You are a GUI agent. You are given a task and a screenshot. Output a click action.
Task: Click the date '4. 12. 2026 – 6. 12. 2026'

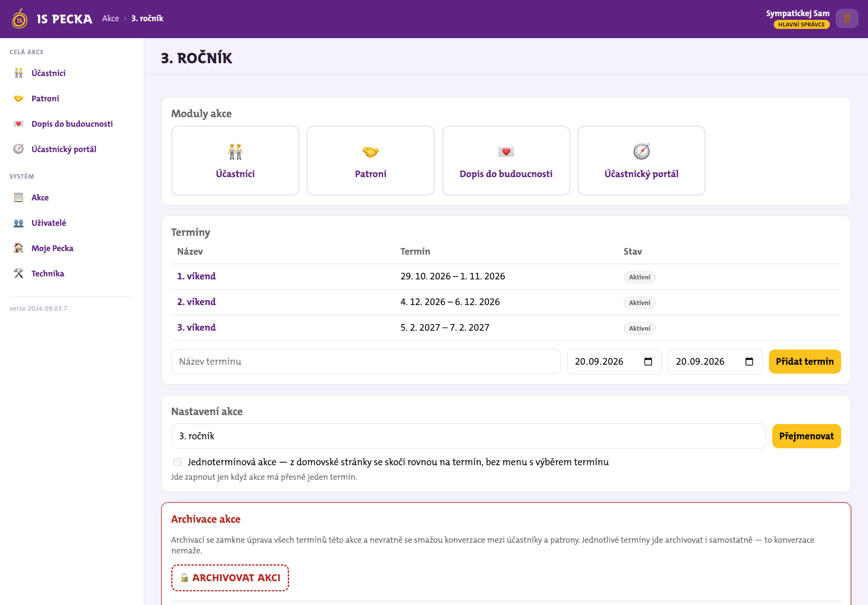coord(450,302)
